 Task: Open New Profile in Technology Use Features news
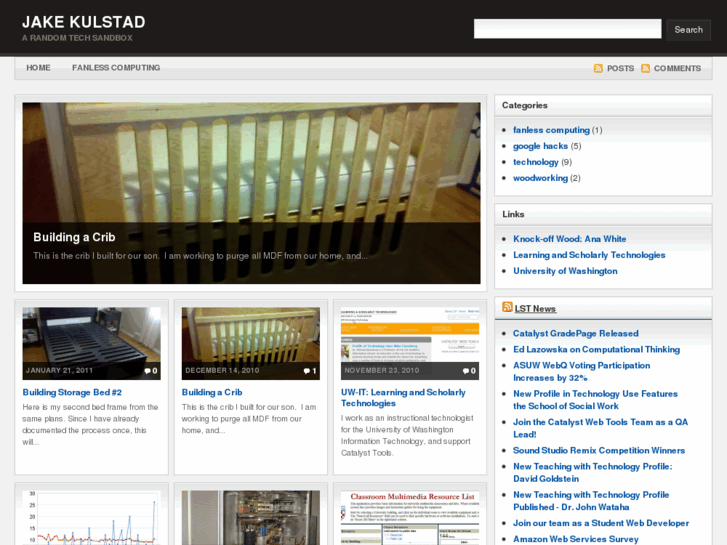pyautogui.click(x=595, y=400)
